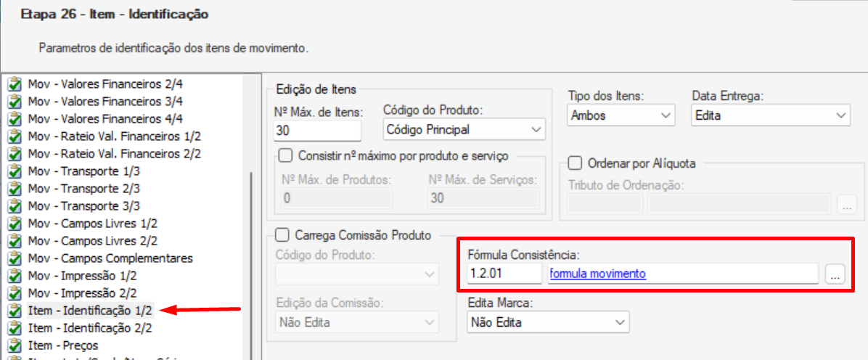Viewport: 868px width, 360px height.
Task: Click the checkmark icon beside Mov - Valores Financeiros 2/4
Action: (15, 85)
